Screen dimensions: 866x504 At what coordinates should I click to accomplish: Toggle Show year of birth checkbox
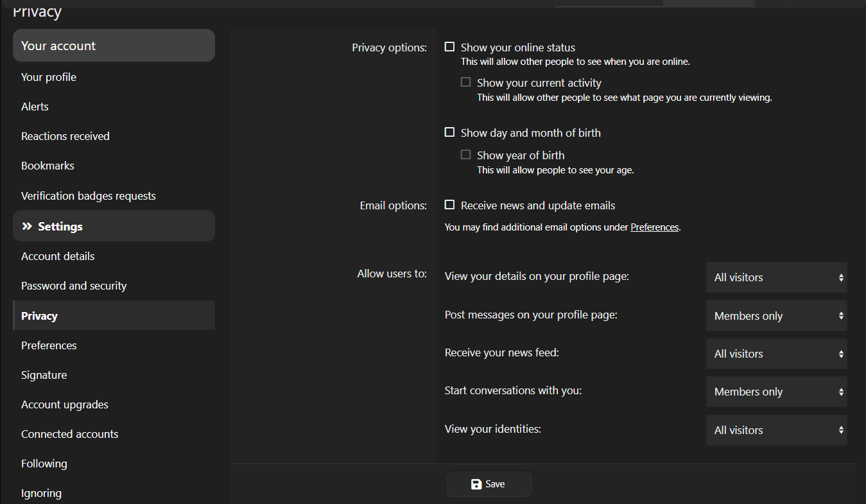point(466,155)
